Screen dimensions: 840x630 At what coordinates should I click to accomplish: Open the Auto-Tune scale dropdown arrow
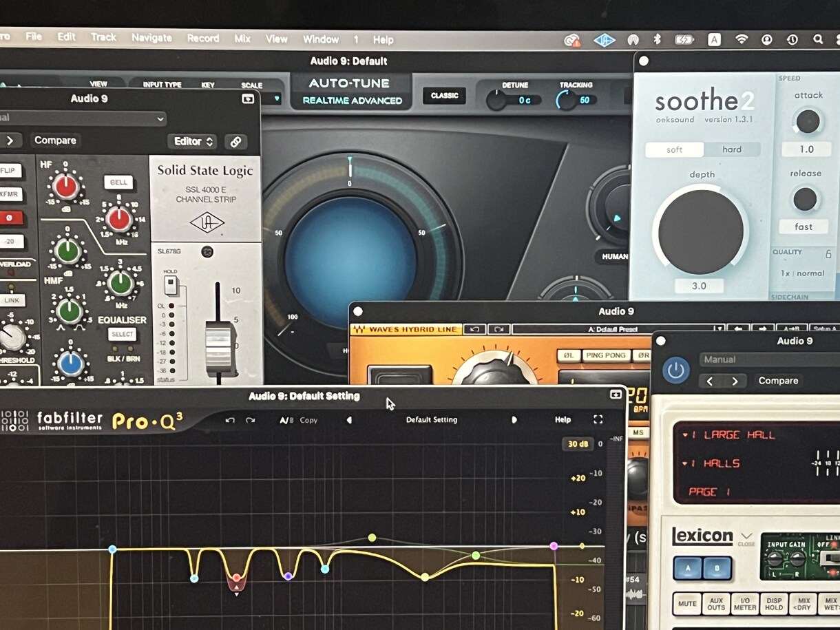point(277,98)
